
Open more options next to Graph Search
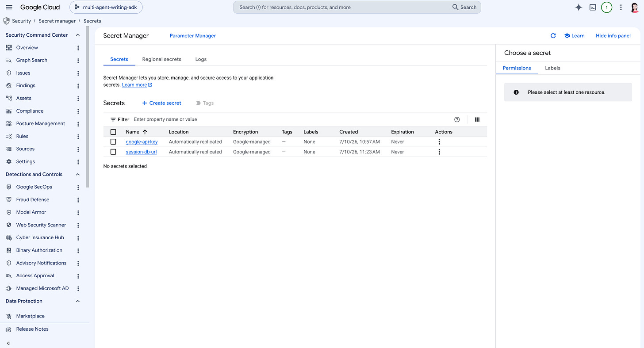[78, 61]
